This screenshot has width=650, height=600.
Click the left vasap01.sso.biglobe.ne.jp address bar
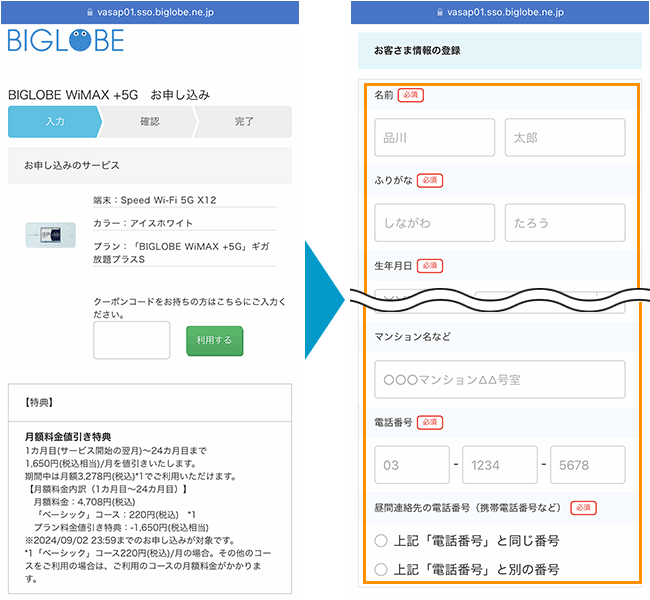(x=150, y=12)
